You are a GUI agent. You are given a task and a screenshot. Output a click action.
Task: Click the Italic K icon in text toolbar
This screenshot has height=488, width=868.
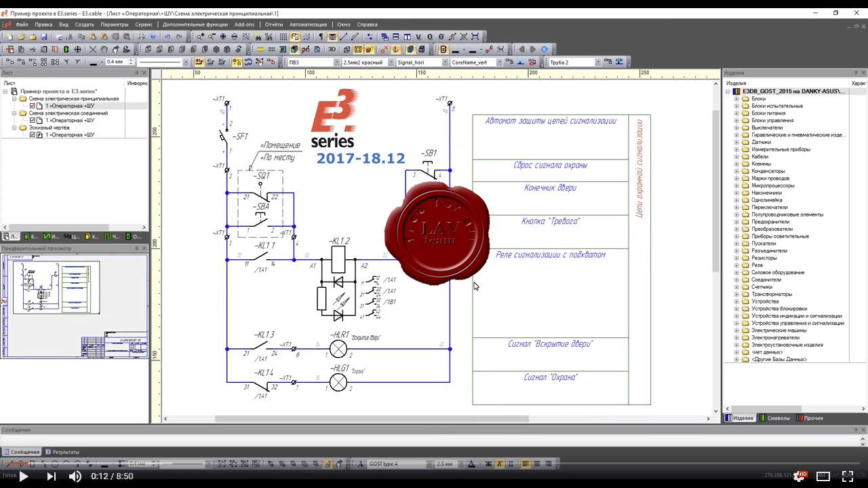[500, 464]
